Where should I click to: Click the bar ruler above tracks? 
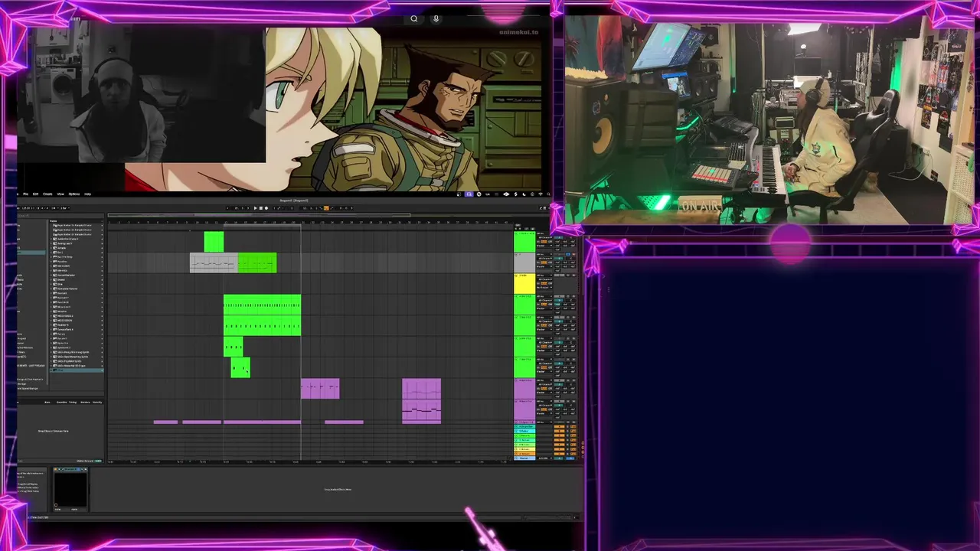(x=310, y=223)
